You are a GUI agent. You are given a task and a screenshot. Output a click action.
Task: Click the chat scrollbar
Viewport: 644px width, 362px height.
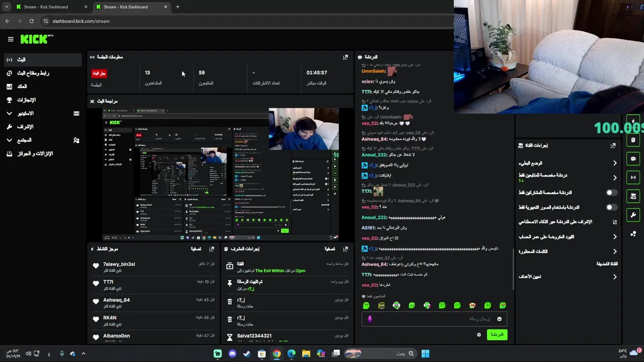513,269
